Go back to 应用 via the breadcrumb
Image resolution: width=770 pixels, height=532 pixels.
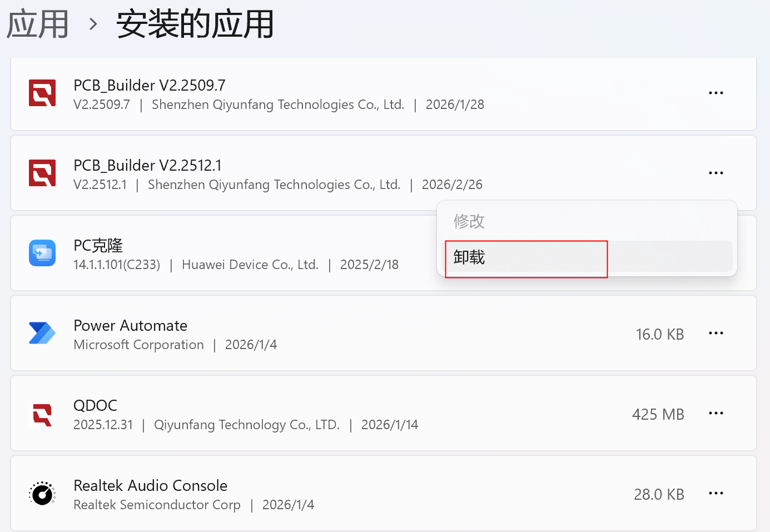[38, 24]
